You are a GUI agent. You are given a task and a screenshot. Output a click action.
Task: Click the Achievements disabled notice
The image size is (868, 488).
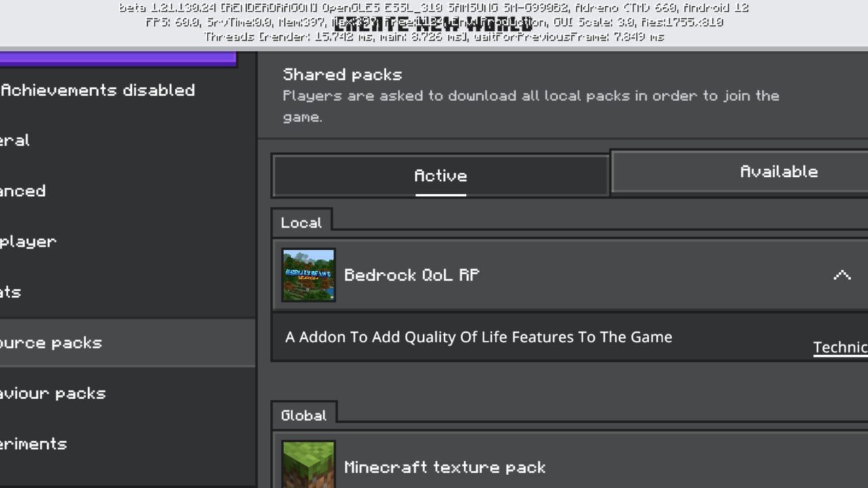98,90
